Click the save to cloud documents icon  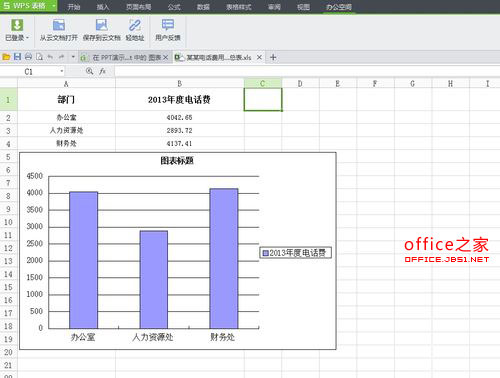101,25
